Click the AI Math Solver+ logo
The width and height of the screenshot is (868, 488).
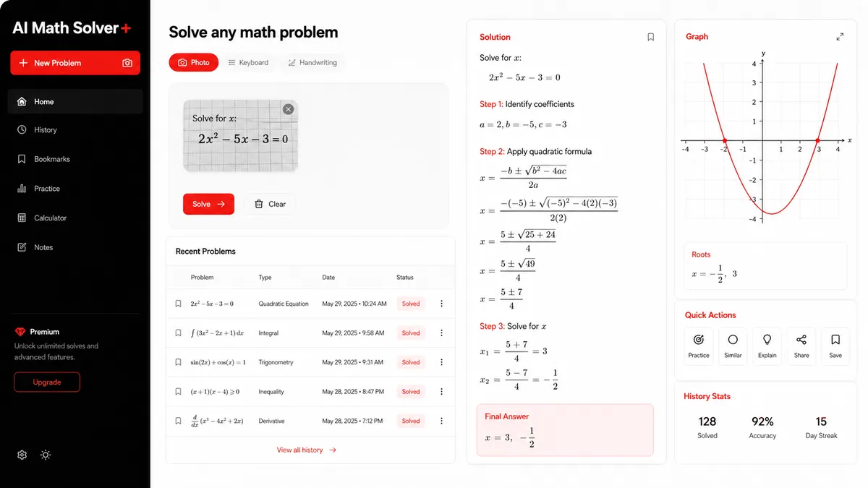(x=72, y=28)
